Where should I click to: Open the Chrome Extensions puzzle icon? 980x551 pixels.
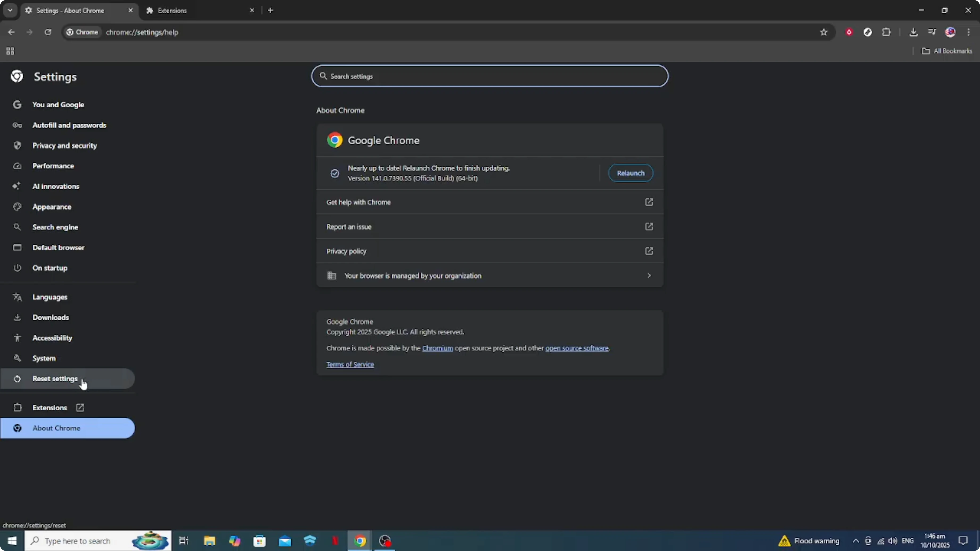tap(887, 32)
